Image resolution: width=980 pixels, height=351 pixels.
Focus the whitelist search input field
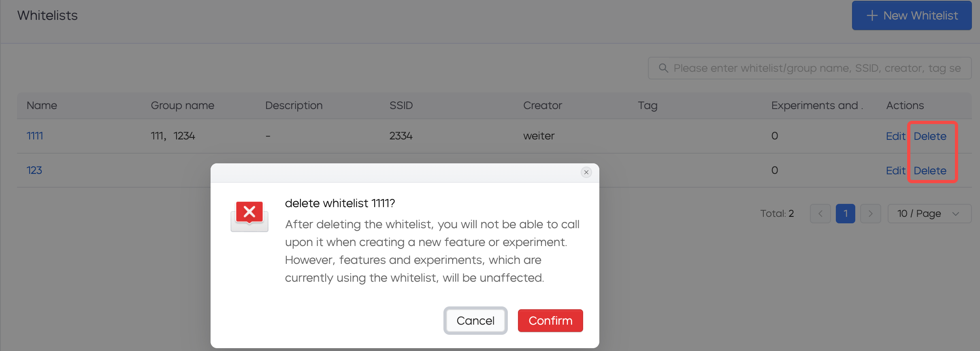(x=810, y=68)
